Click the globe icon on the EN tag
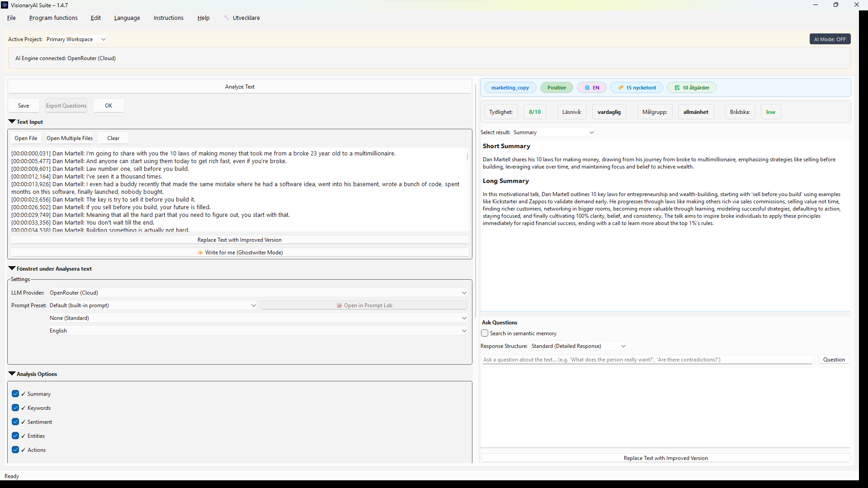Viewport: 868px width, 488px height. coord(587,88)
